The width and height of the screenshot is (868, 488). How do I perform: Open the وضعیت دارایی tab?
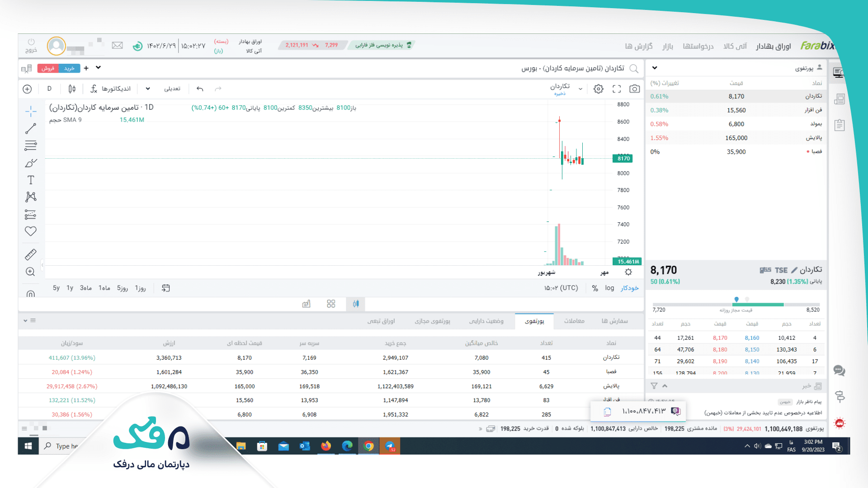click(486, 321)
